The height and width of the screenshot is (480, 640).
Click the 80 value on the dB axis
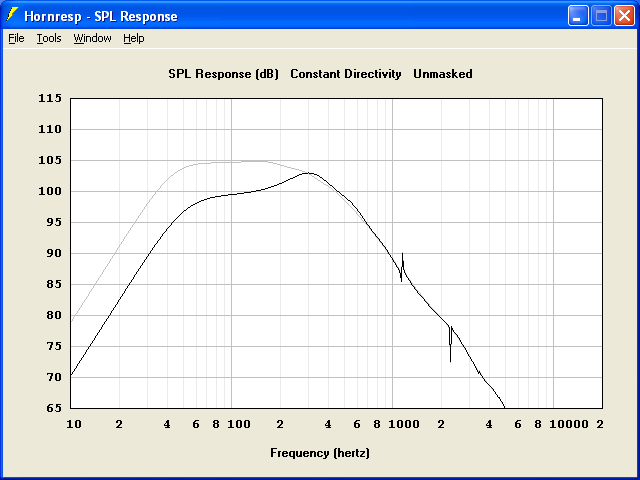pyautogui.click(x=54, y=316)
